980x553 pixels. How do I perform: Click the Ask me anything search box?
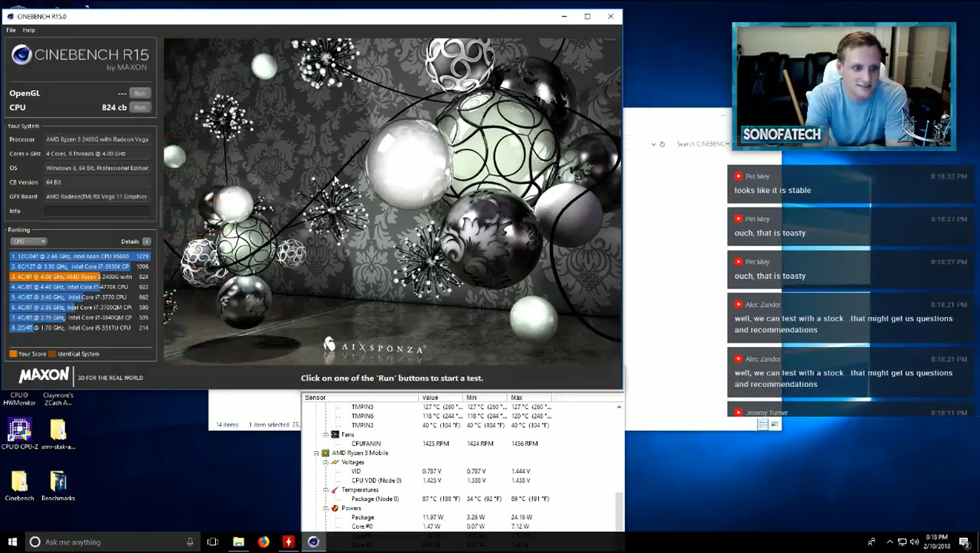(x=112, y=542)
